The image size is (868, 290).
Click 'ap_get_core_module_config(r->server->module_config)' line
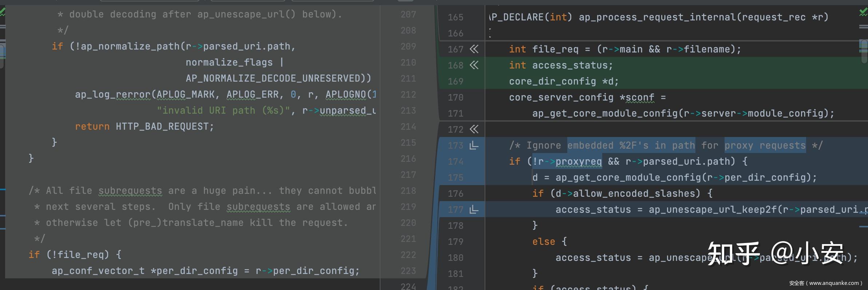(683, 113)
